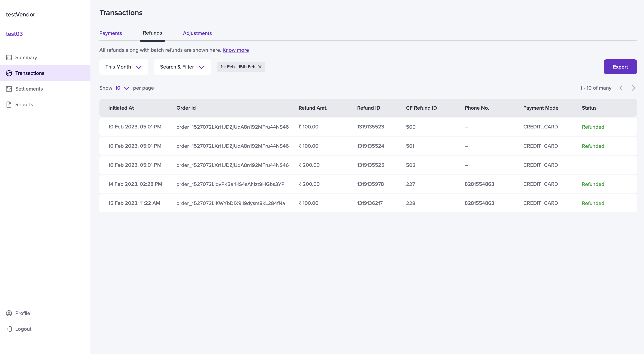Open the Know more link
Screen dimensions: 644x354
pos(235,50)
